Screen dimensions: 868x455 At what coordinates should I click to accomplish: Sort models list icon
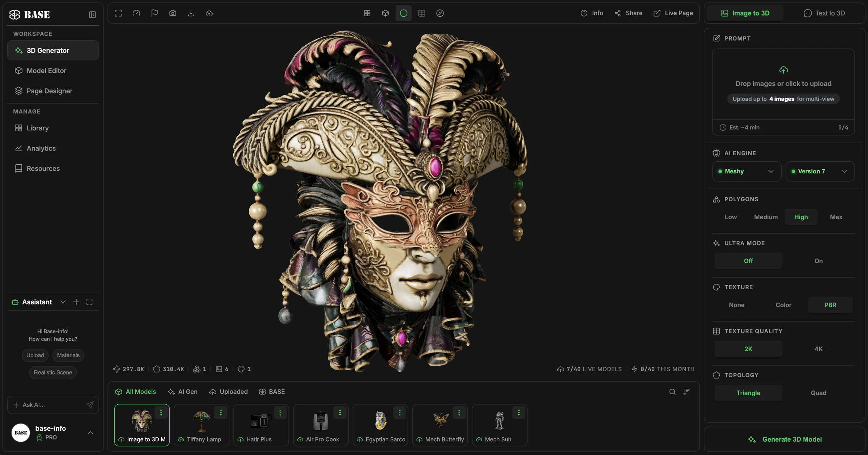coord(686,392)
